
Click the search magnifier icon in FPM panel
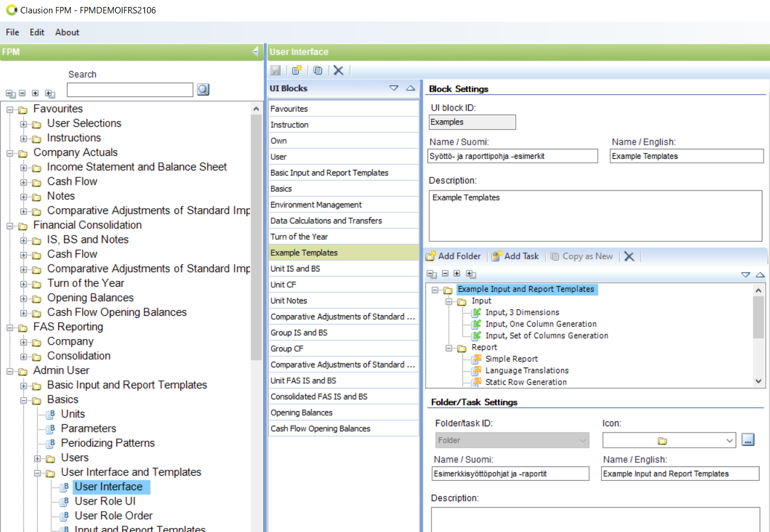click(x=203, y=90)
